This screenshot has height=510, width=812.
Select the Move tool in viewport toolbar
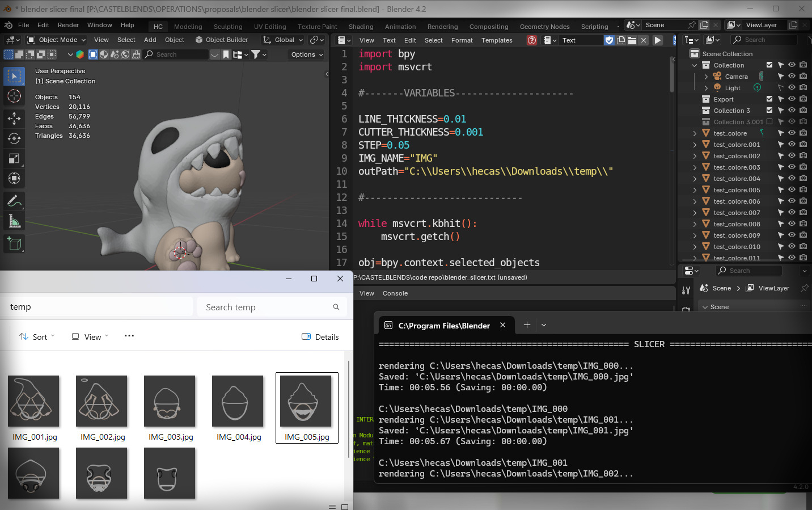point(14,118)
